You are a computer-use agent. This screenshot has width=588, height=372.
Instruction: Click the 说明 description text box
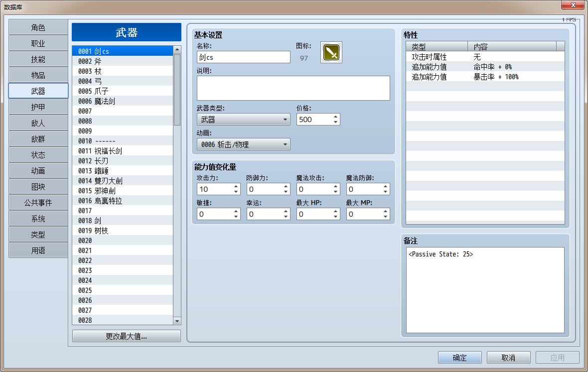tap(293, 88)
